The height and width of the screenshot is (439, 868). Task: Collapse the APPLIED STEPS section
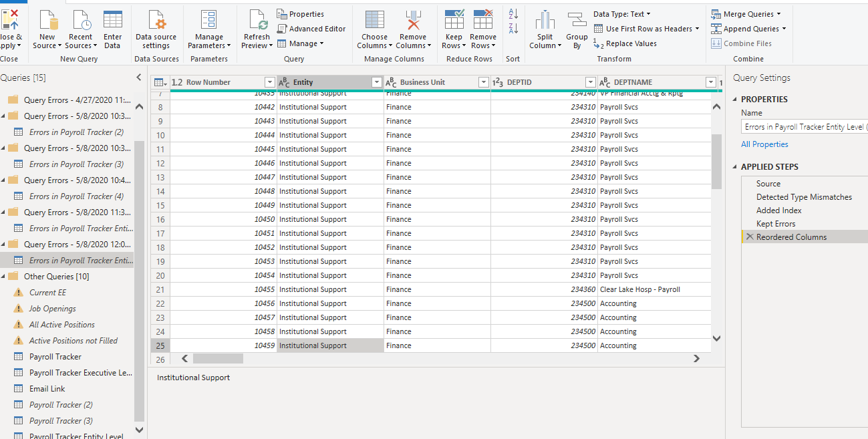pyautogui.click(x=734, y=167)
